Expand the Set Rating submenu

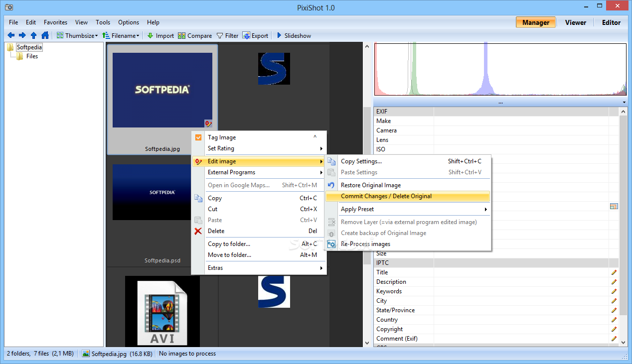pos(259,148)
